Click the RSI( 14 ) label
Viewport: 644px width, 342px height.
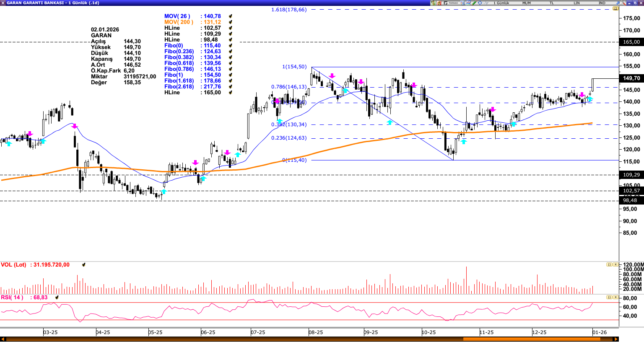(12, 298)
